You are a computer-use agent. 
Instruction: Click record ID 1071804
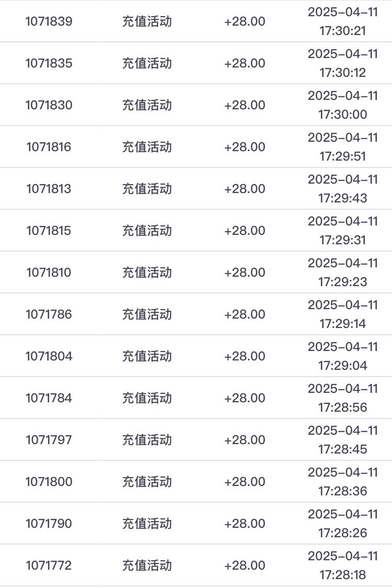(49, 356)
